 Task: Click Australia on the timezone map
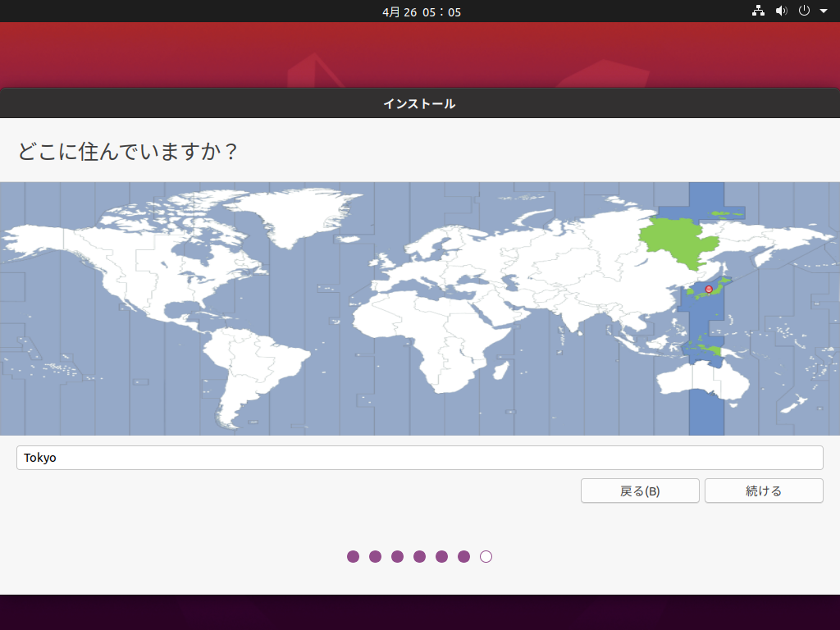tap(703, 379)
